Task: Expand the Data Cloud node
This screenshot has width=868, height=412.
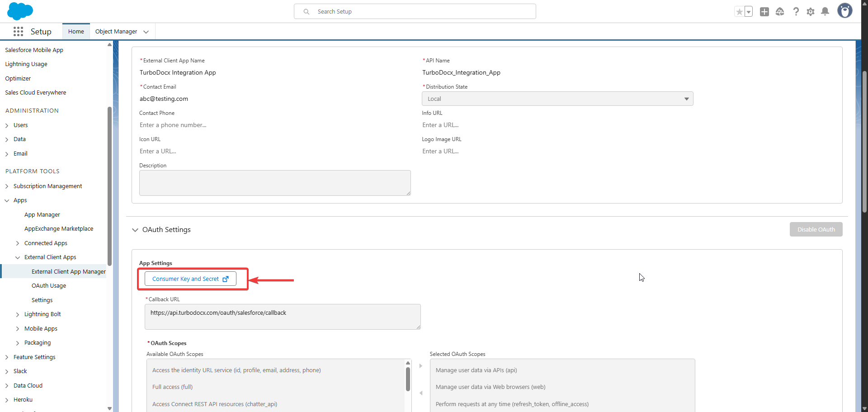Action: pos(7,386)
